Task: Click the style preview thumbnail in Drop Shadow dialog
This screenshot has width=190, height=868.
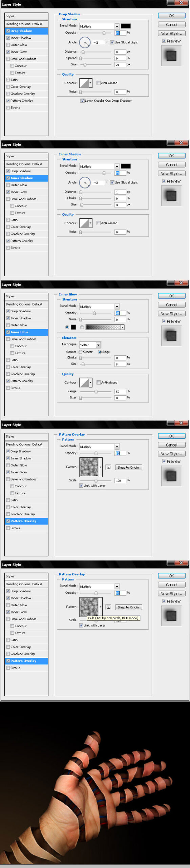Action: pyautogui.click(x=171, y=56)
